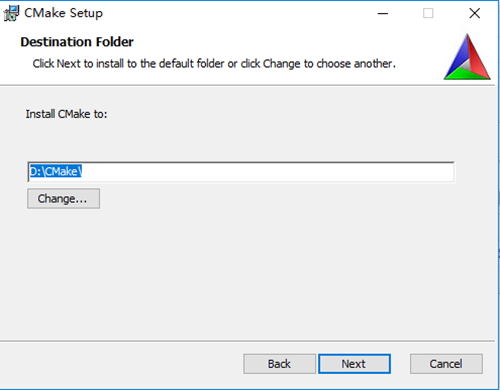Click the CMake Setup title text

coord(63,13)
